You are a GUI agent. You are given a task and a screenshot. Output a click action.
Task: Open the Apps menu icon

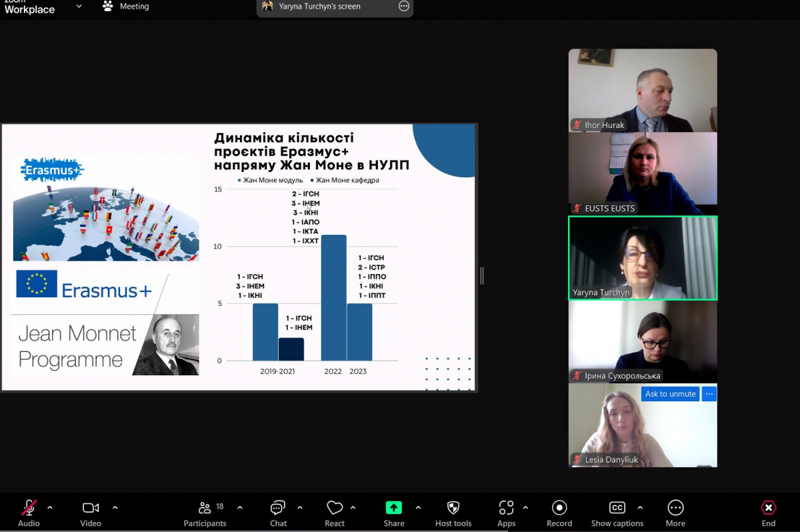coord(507,508)
